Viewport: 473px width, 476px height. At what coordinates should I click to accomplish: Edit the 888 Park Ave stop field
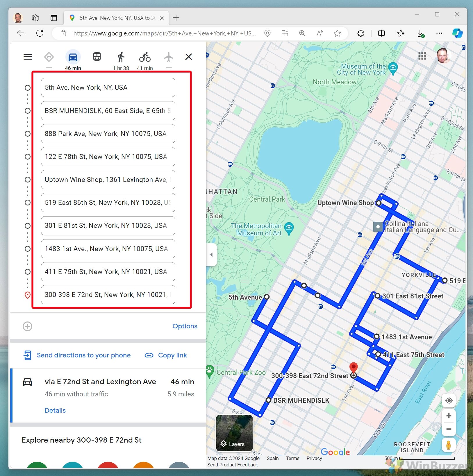(108, 134)
